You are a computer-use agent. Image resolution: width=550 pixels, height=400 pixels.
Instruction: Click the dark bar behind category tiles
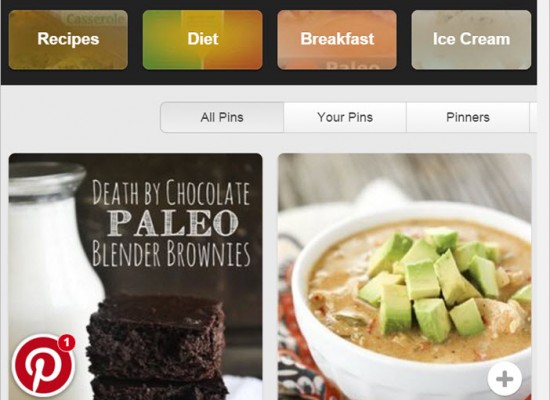[x=269, y=77]
